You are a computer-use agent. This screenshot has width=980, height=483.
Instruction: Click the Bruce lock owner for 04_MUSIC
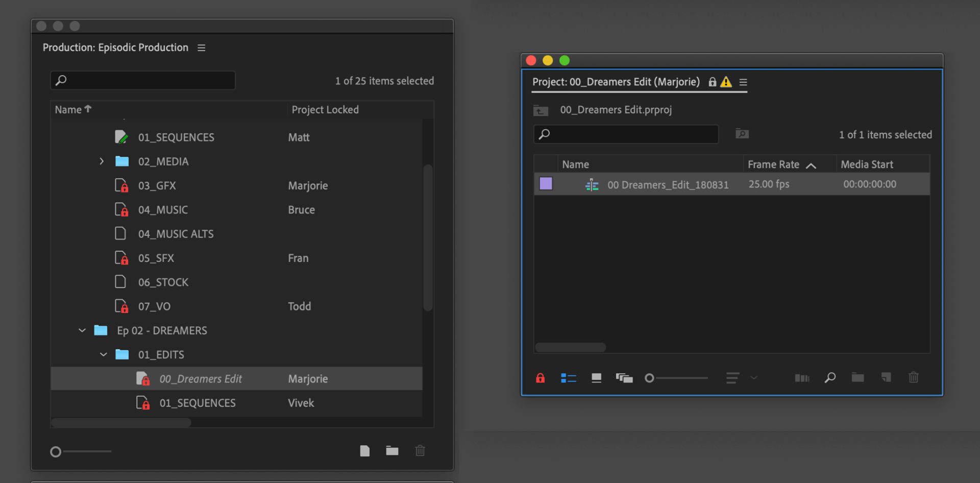(301, 210)
